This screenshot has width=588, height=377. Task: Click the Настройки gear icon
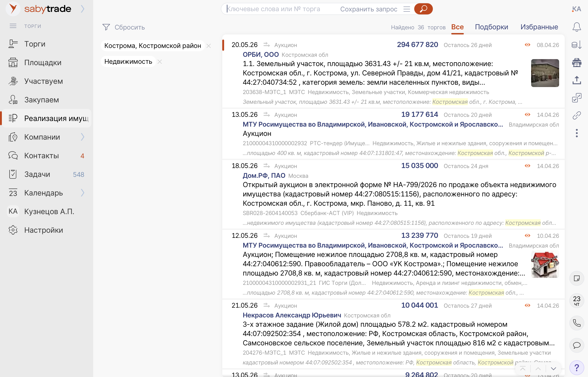point(13,230)
